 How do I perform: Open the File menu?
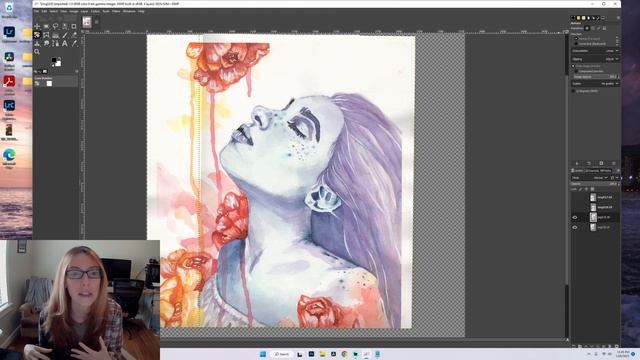pyautogui.click(x=36, y=11)
